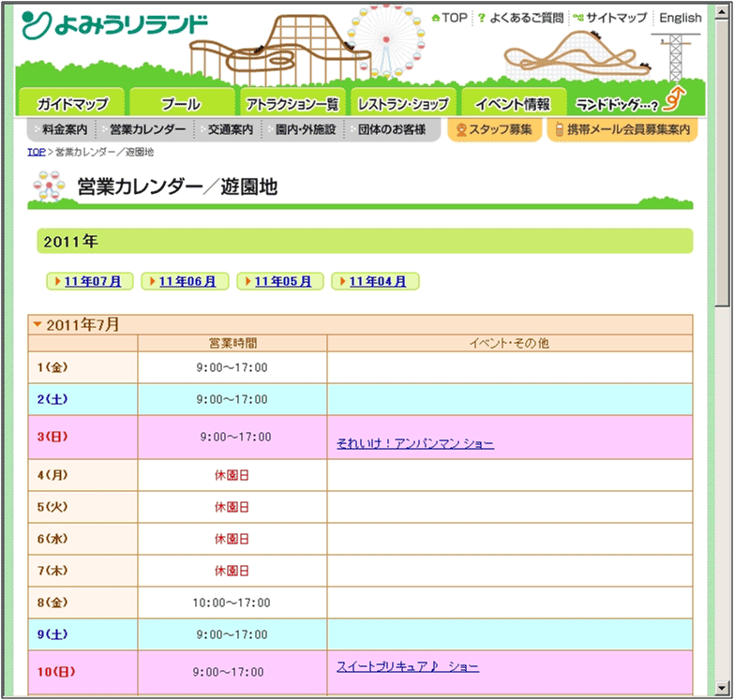734x700 pixels.
Task: Jump to the 11年06月 calendar
Action: [x=187, y=281]
